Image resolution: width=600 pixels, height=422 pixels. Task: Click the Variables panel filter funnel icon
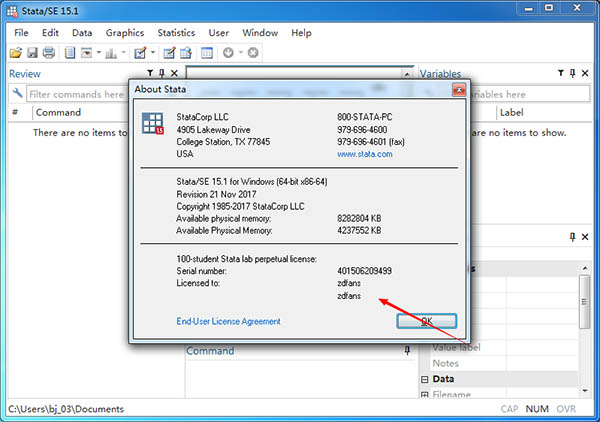[561, 73]
